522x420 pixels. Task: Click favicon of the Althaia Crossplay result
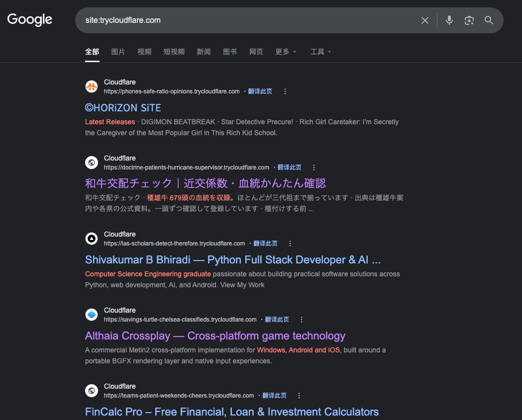[x=92, y=315]
